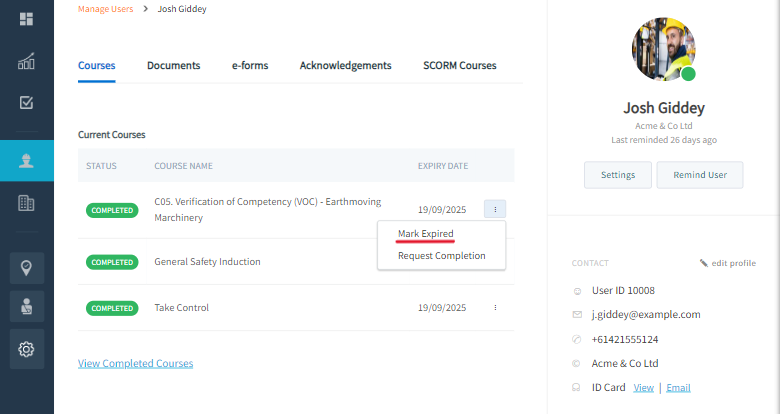Image resolution: width=780 pixels, height=414 pixels.
Task: Switch to the e-forms tab
Action: coord(250,66)
